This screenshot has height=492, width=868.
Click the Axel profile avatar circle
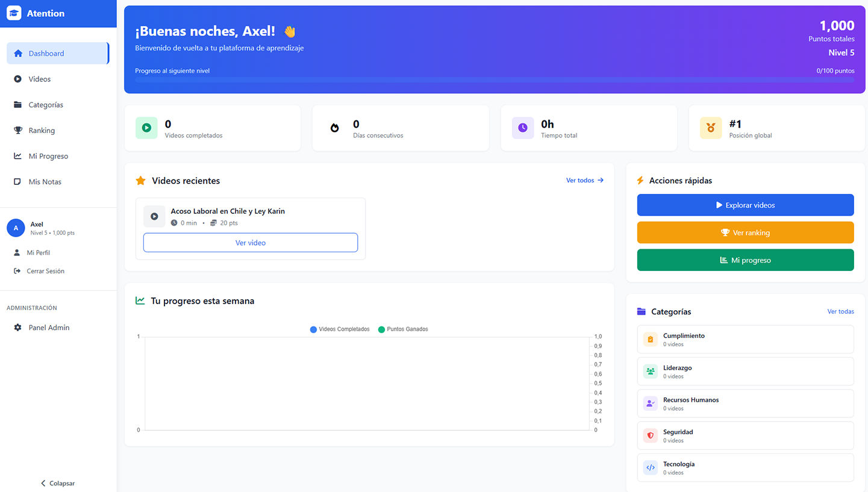[16, 228]
